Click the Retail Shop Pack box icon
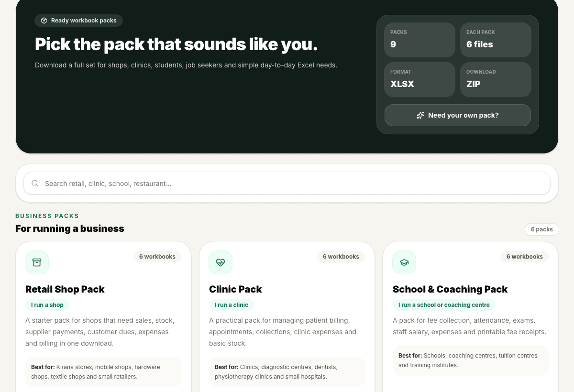574x392 pixels. [37, 262]
